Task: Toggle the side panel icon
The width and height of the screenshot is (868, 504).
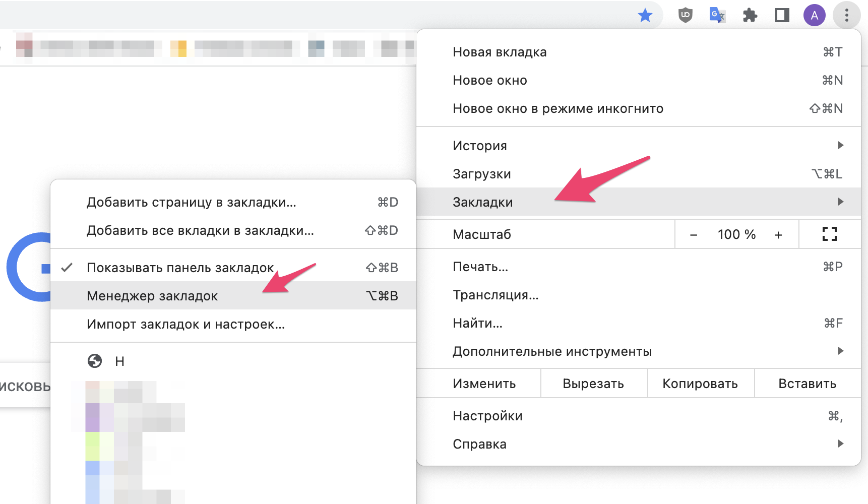Action: coord(782,16)
